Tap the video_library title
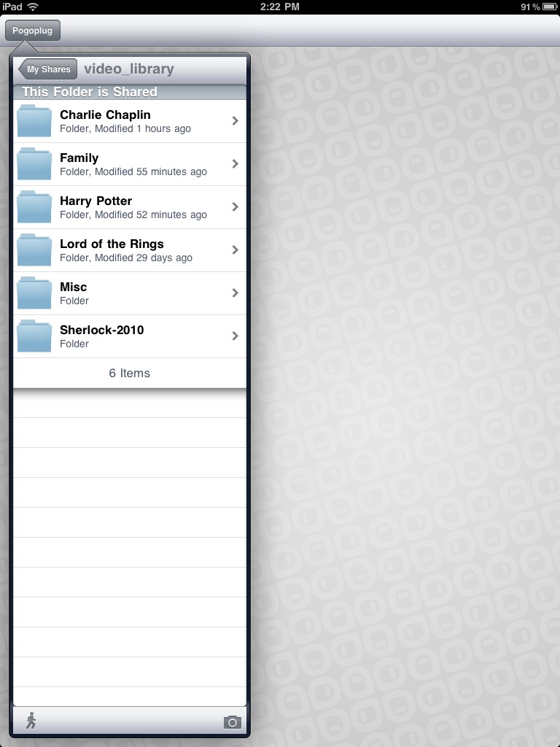The image size is (560, 747). click(129, 69)
